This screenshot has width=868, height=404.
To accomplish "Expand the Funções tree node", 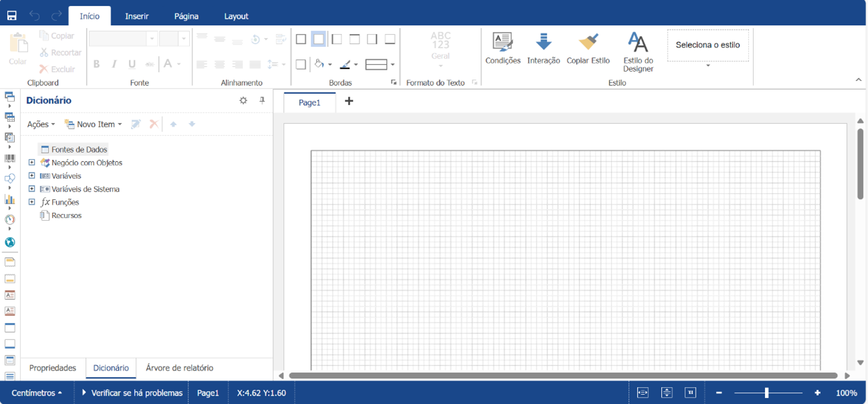I will pos(31,202).
